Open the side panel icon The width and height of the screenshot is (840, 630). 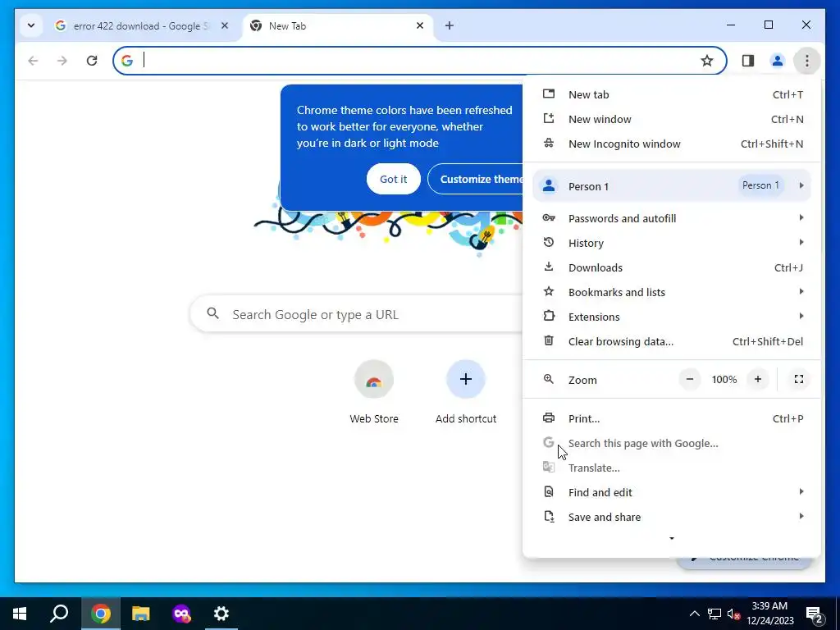748,61
